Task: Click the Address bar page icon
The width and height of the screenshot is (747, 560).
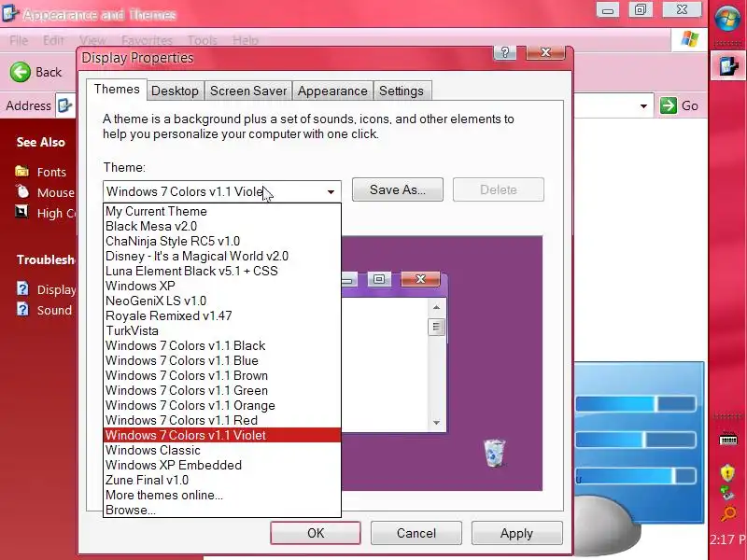Action: click(x=64, y=105)
